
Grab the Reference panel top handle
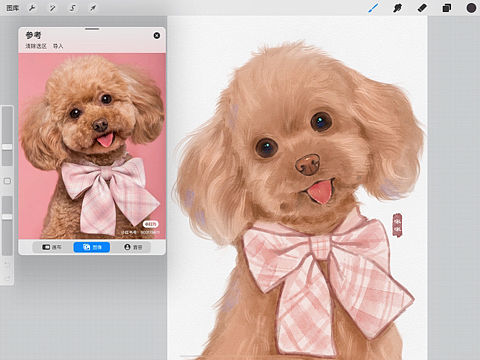point(92,29)
